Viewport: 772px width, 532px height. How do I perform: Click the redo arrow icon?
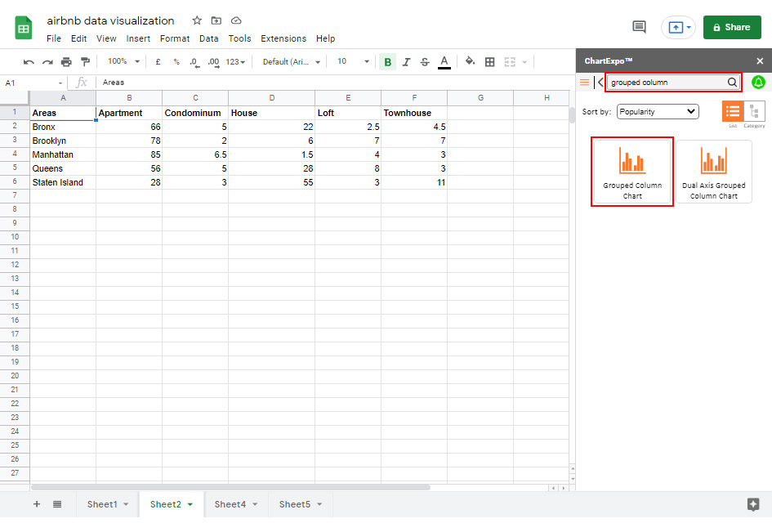[x=47, y=62]
